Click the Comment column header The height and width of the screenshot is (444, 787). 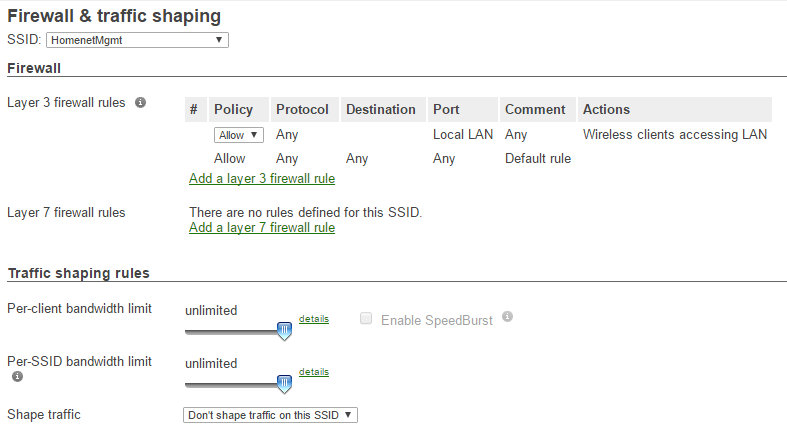535,109
